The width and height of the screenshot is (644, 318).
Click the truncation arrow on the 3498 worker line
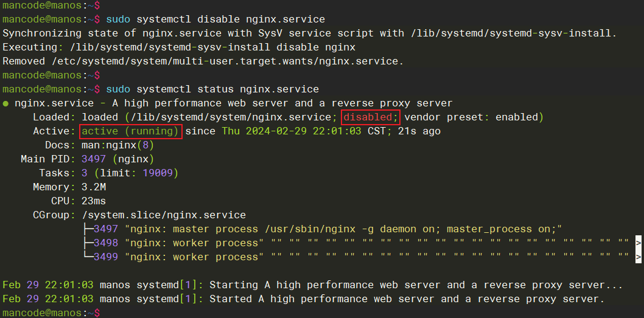(x=637, y=243)
